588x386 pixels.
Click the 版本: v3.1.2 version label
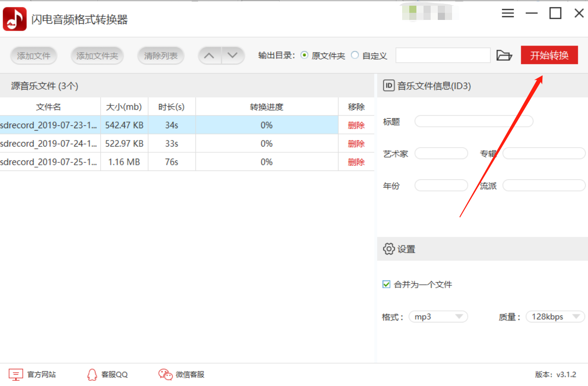pos(556,375)
